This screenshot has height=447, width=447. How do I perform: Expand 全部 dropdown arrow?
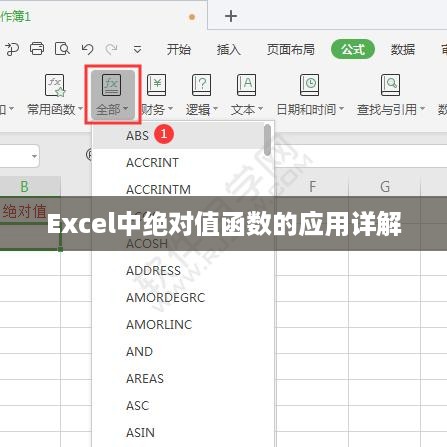[x=125, y=109]
